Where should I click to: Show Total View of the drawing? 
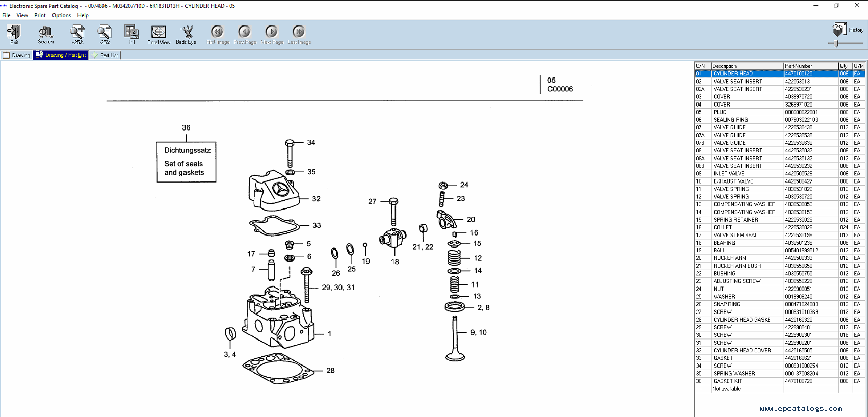(x=159, y=34)
